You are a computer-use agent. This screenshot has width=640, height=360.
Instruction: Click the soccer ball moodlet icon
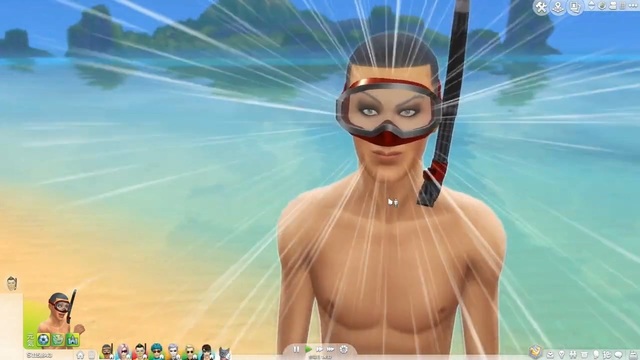[44, 340]
